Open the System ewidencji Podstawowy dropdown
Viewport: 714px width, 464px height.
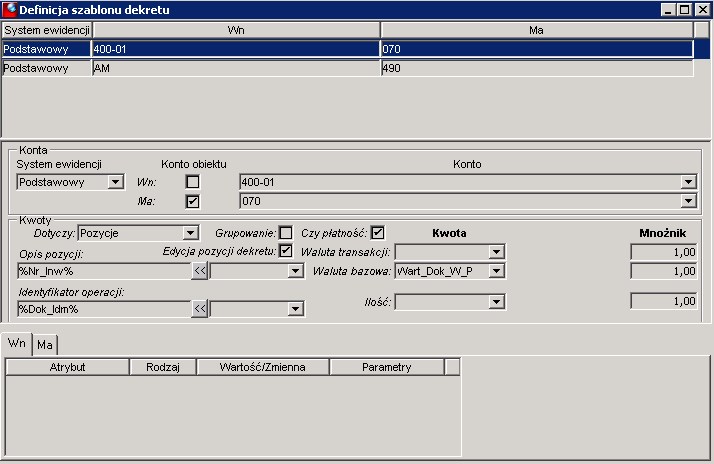(x=116, y=182)
